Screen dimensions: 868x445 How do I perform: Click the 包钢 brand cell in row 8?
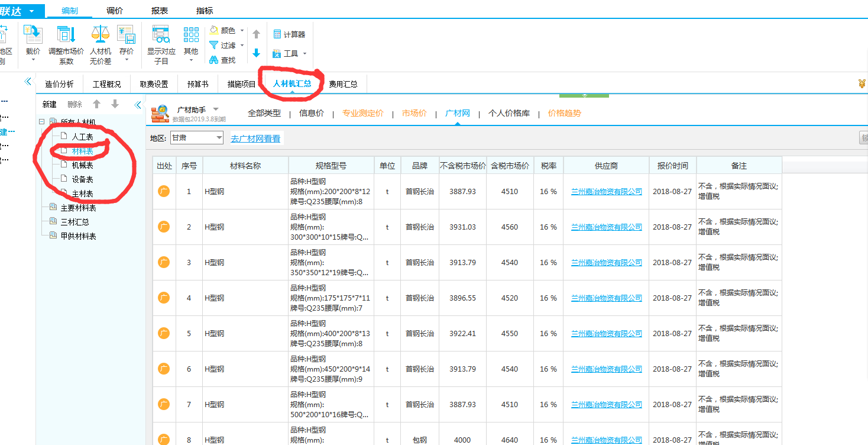(420, 440)
